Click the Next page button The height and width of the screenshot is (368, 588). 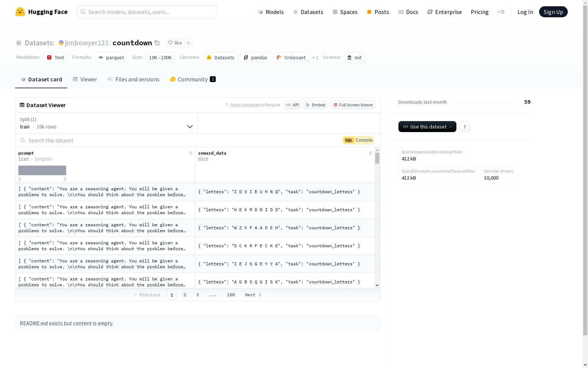253,295
